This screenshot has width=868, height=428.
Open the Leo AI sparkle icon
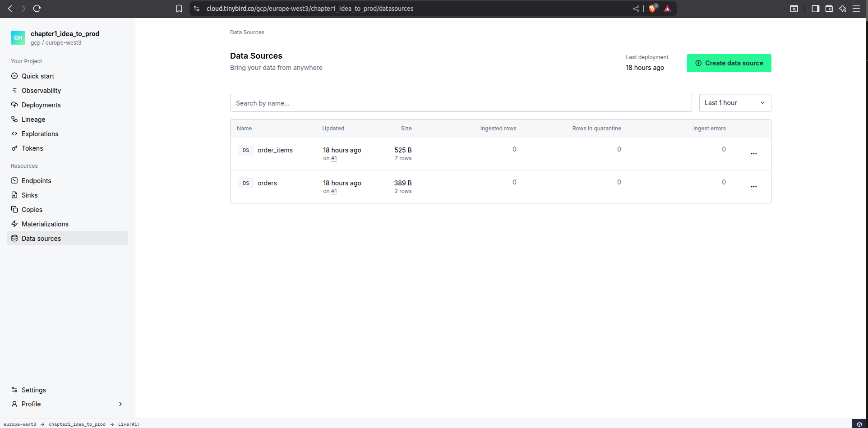[x=842, y=9]
